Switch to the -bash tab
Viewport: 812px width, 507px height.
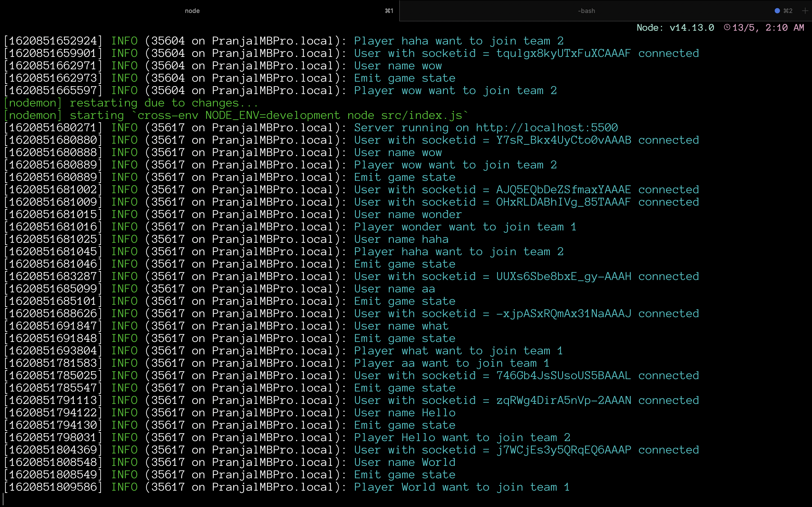[586, 11]
